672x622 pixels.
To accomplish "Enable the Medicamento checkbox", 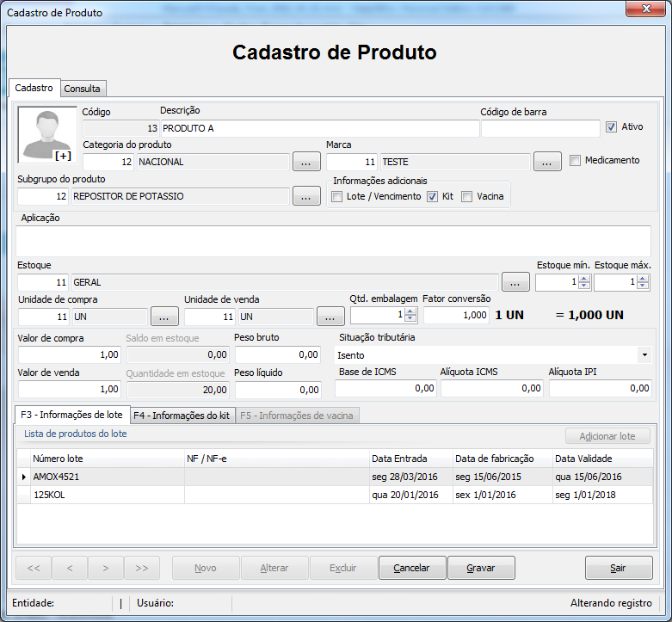I will pos(575,161).
